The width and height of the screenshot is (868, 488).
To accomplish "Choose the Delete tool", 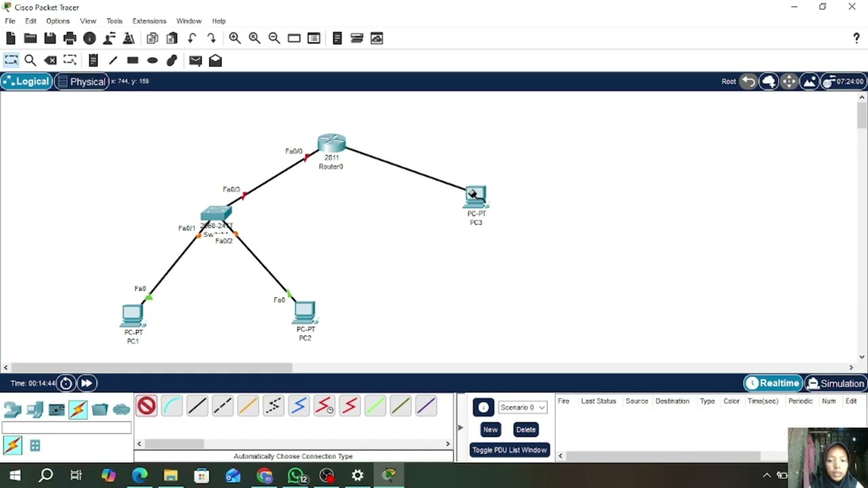I will pyautogui.click(x=50, y=60).
